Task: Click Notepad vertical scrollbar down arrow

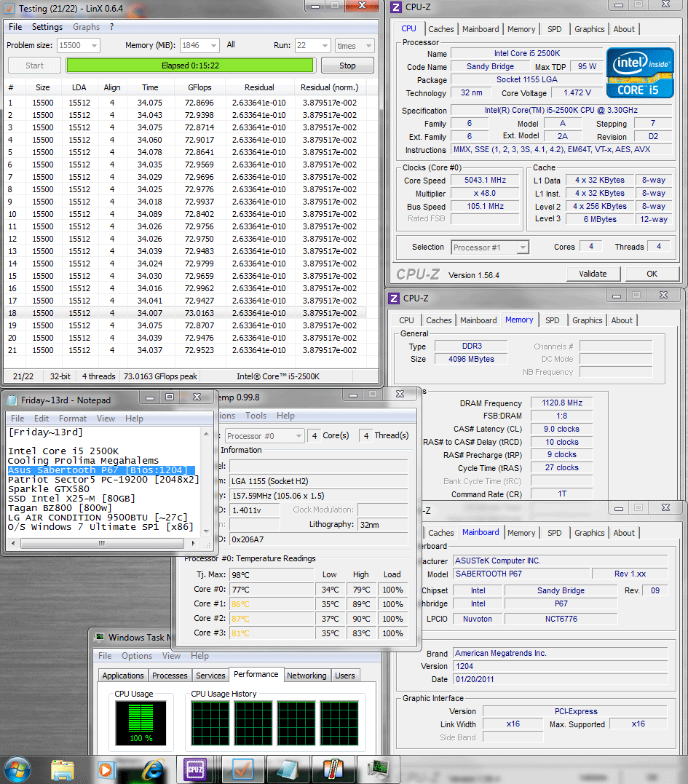Action: coord(206,531)
